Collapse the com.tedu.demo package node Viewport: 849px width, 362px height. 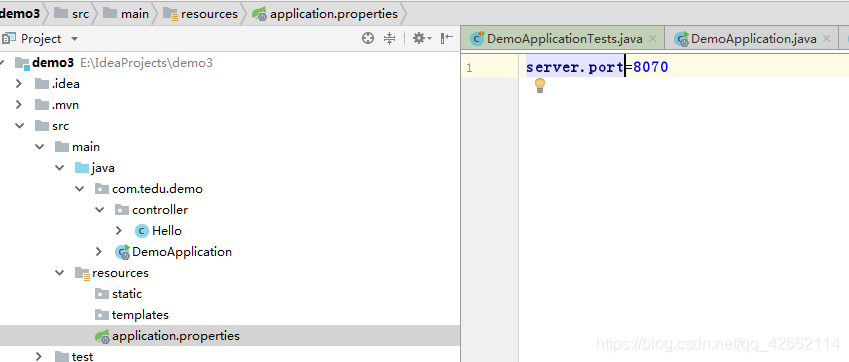pyautogui.click(x=80, y=189)
